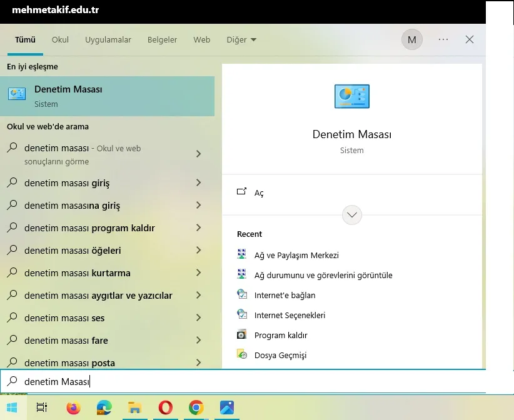Screen dimensions: 514x420
Task: Open the Photos app on the taskbar
Action: pyautogui.click(x=227, y=407)
